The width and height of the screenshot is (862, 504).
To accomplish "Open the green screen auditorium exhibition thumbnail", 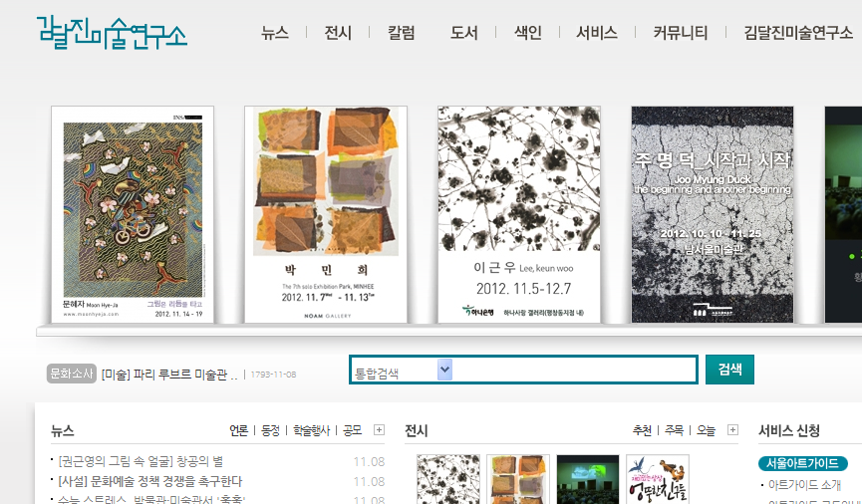I will tap(588, 479).
